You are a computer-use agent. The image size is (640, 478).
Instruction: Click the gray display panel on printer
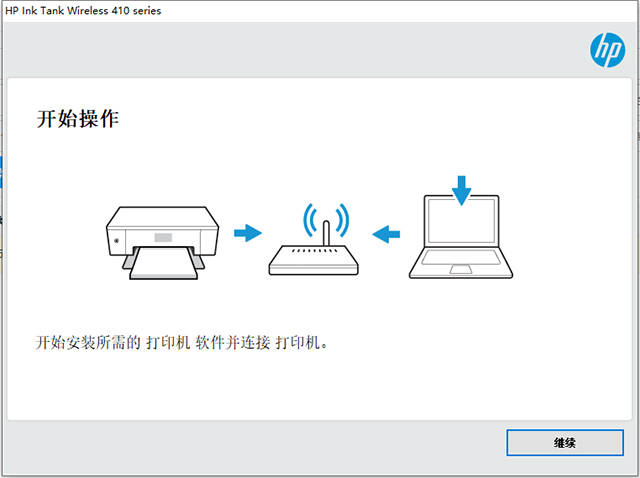(163, 237)
